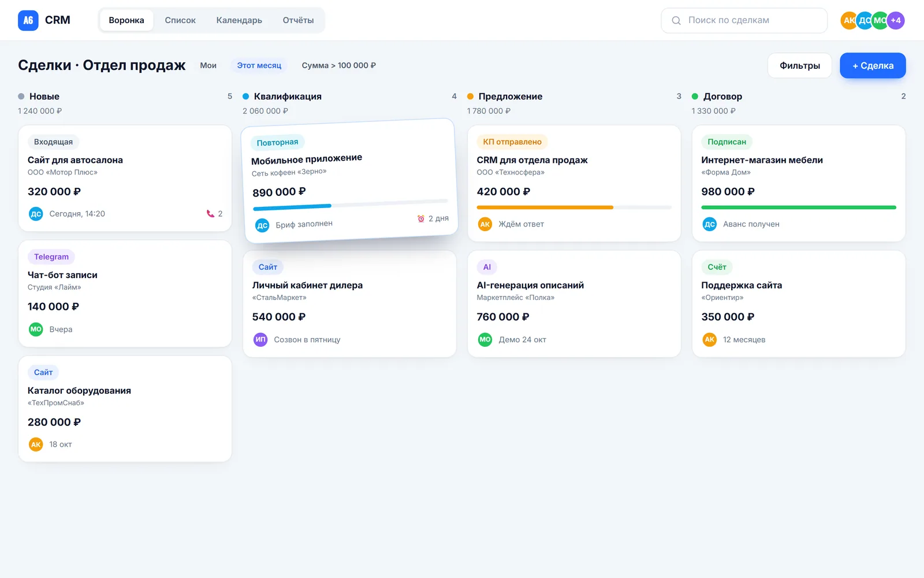Open the Отчёты tab

pyautogui.click(x=299, y=20)
